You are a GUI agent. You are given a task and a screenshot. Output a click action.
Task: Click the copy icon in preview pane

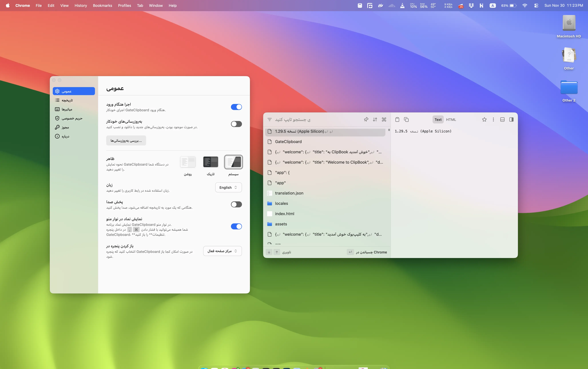point(406,119)
